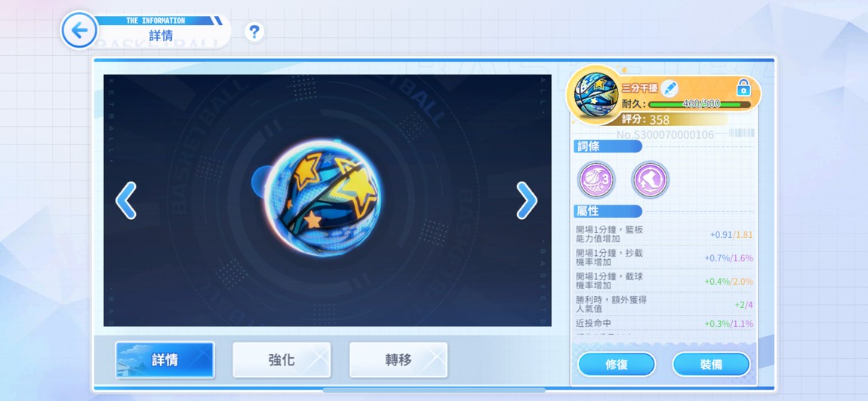Select the 轉移 tab

pos(399,360)
